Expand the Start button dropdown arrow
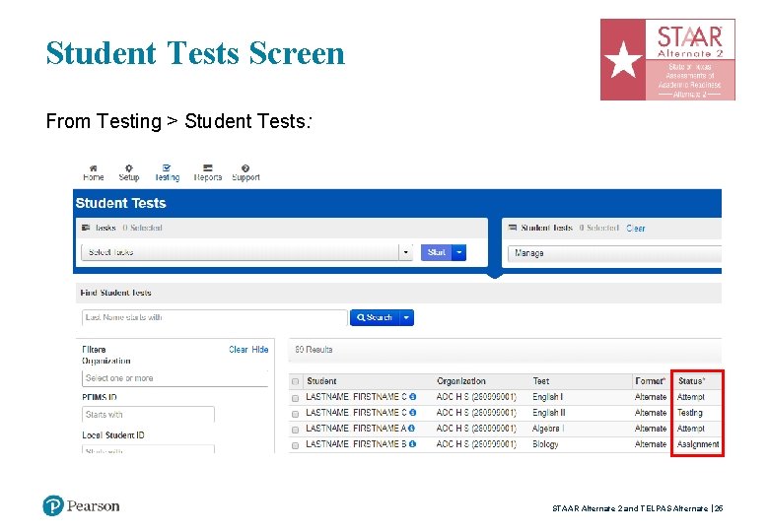The width and height of the screenshot is (769, 532). (x=459, y=252)
